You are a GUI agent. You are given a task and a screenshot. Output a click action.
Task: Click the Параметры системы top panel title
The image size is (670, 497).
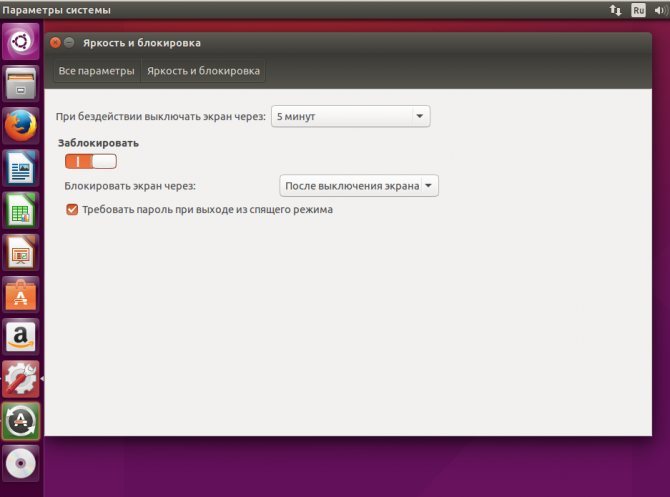coord(56,10)
